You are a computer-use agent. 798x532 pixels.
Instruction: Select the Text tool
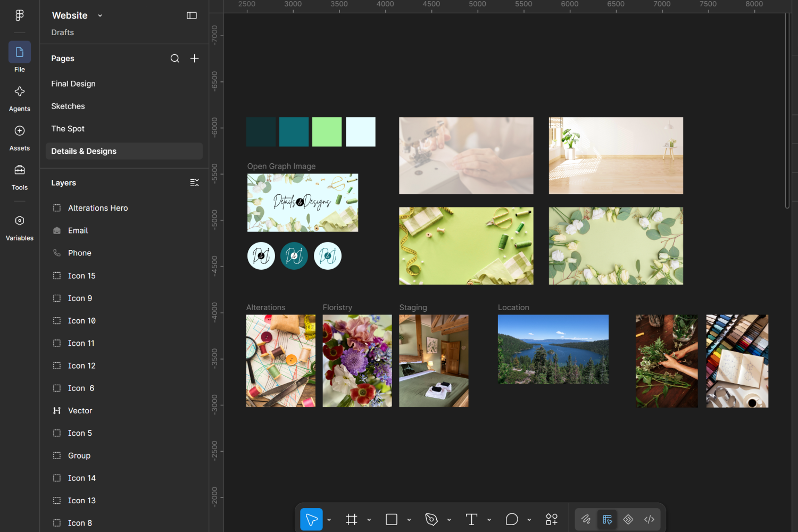(x=471, y=519)
